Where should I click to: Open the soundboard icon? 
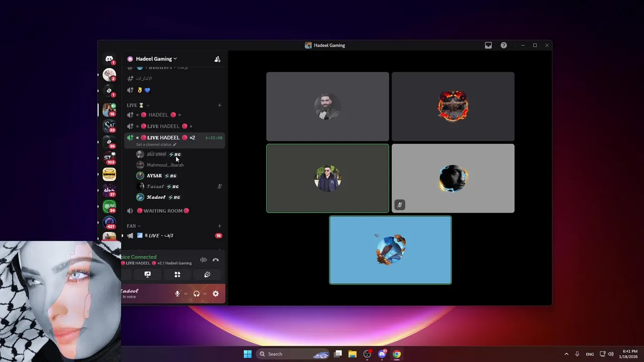coord(207,275)
